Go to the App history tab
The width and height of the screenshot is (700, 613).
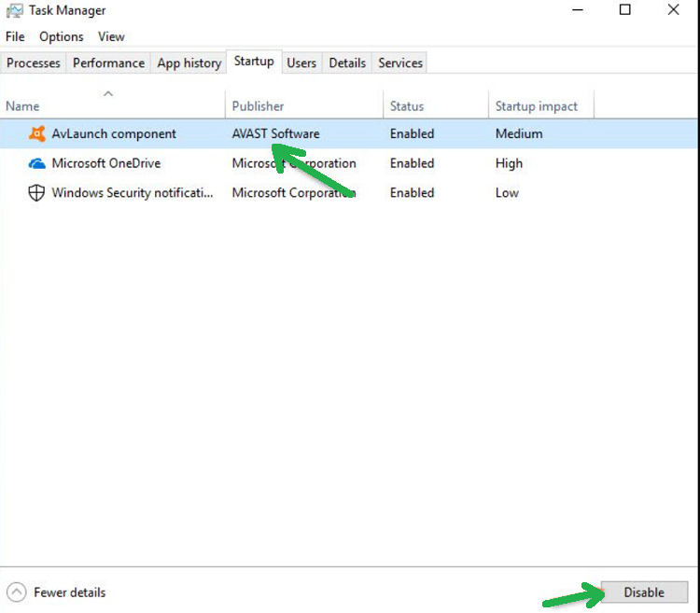189,63
